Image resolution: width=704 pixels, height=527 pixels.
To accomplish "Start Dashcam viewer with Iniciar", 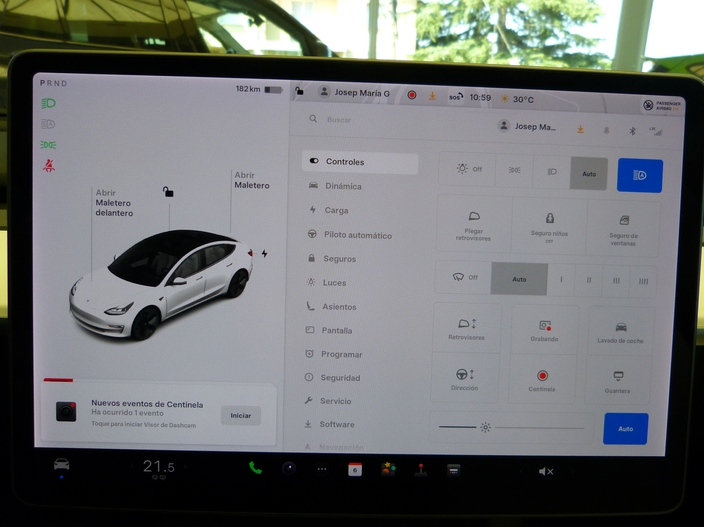I will point(241,415).
